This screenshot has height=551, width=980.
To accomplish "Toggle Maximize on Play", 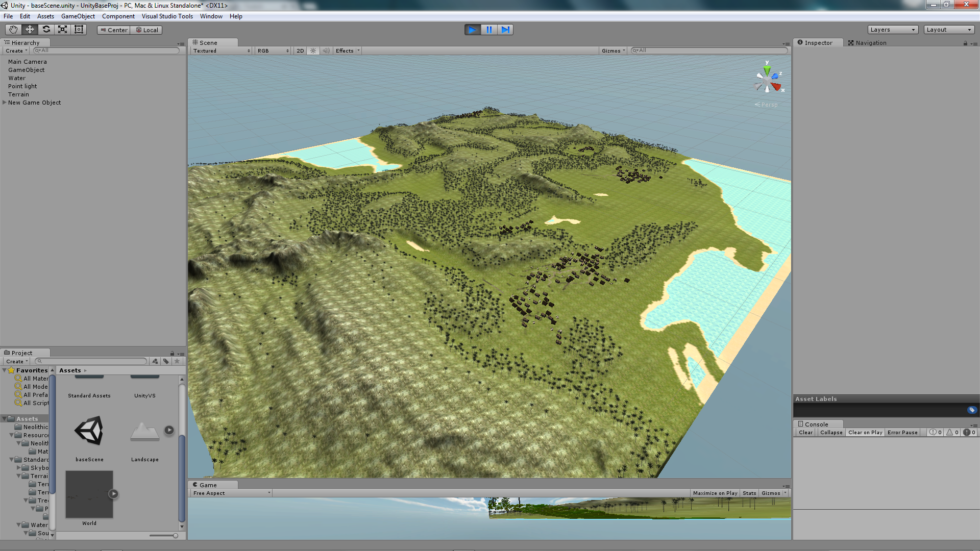I will [715, 493].
